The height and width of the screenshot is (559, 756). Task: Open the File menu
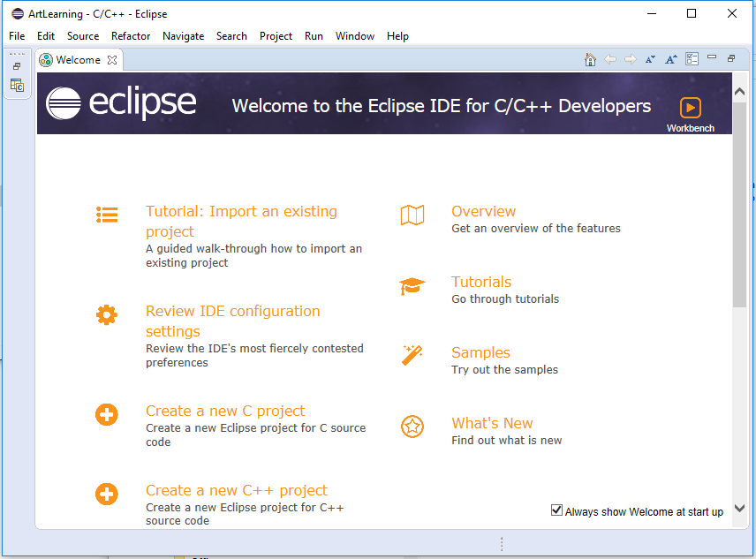point(17,36)
